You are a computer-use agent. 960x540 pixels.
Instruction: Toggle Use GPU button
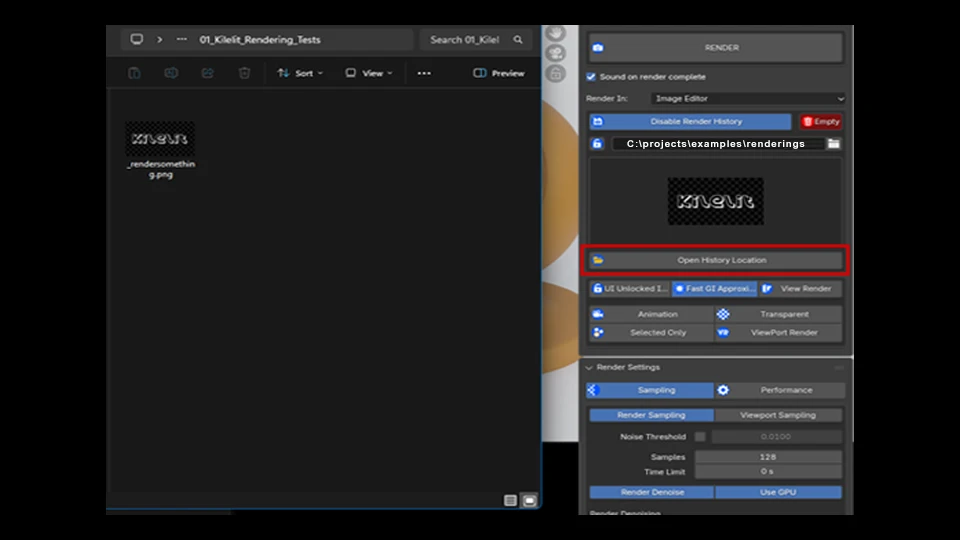pos(778,492)
